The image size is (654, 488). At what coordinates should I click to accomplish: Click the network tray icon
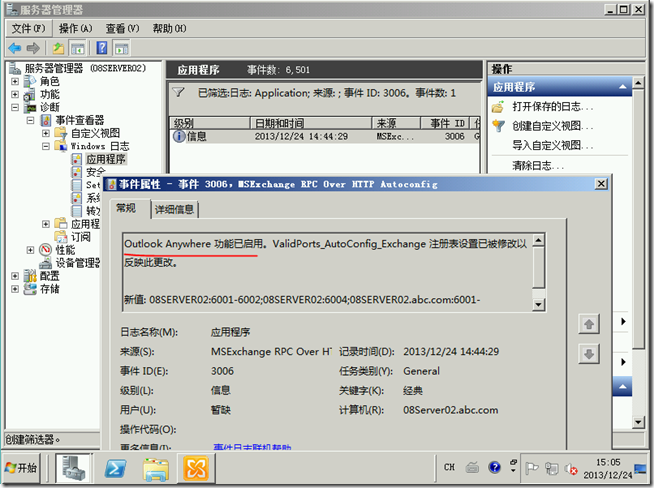(x=551, y=468)
